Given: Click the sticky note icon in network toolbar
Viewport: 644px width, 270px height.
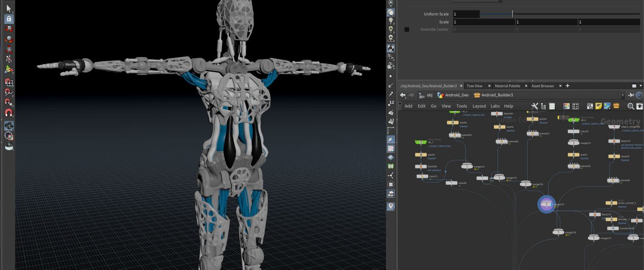Looking at the screenshot, I should tap(598, 106).
